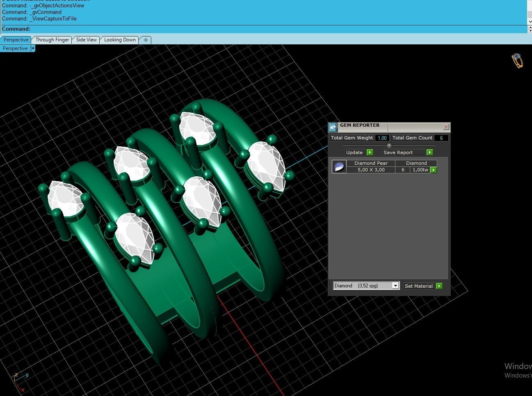532x396 pixels.
Task: Select the Diamond Pear gem thumbnail
Action: 339,166
